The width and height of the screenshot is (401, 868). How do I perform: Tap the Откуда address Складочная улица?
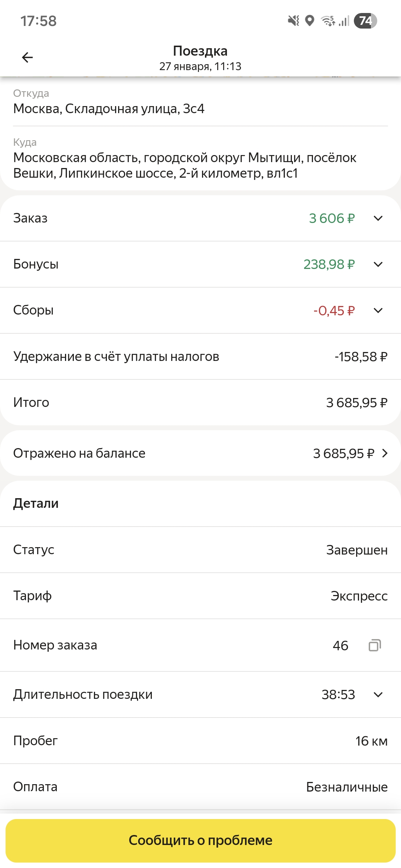tap(109, 109)
